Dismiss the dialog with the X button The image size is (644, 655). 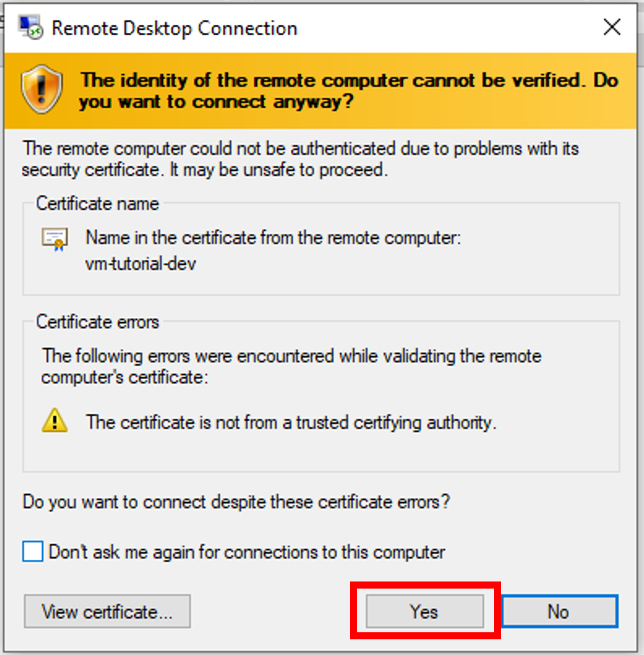tap(612, 28)
